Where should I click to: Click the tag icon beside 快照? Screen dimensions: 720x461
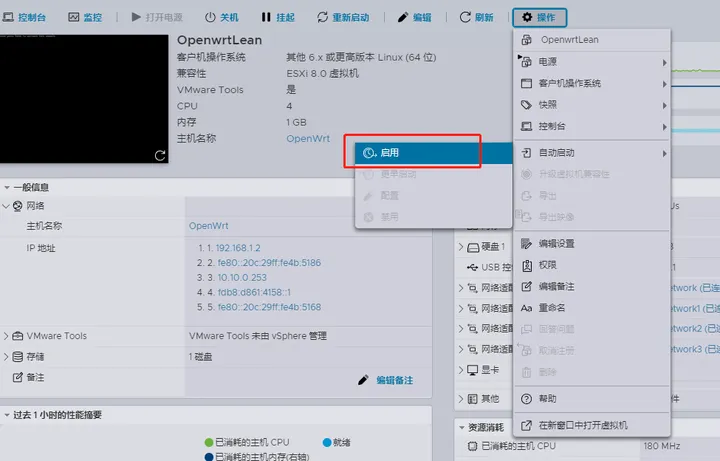(x=526, y=105)
